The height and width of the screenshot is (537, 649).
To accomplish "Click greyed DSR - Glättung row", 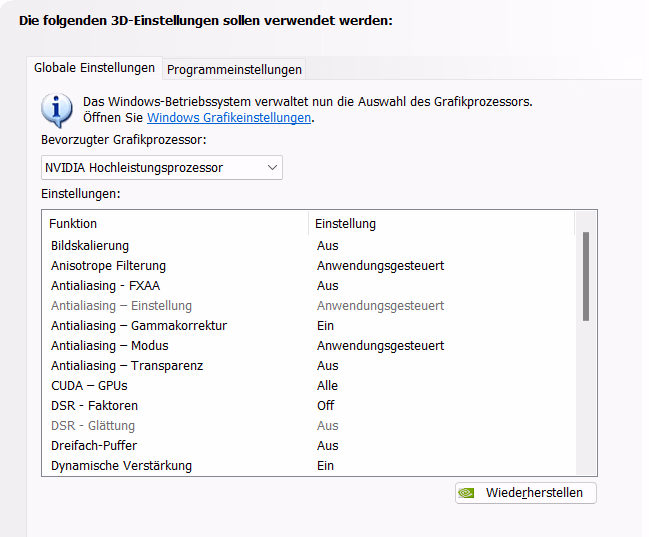I will (x=309, y=426).
